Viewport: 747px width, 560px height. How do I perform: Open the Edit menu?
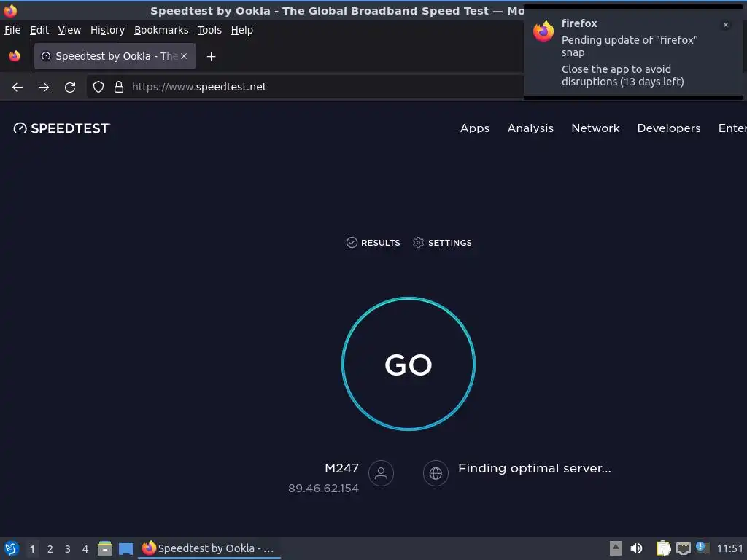pyautogui.click(x=39, y=30)
